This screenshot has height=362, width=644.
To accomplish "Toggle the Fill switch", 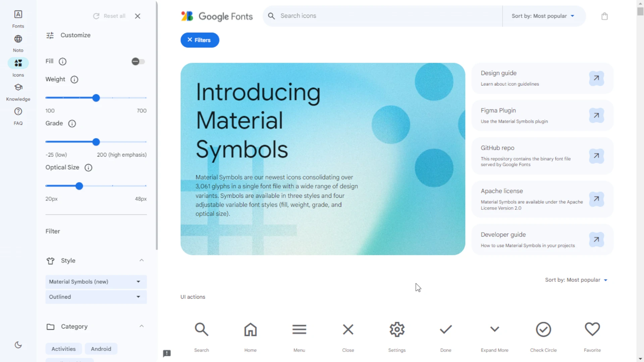I will 138,61.
